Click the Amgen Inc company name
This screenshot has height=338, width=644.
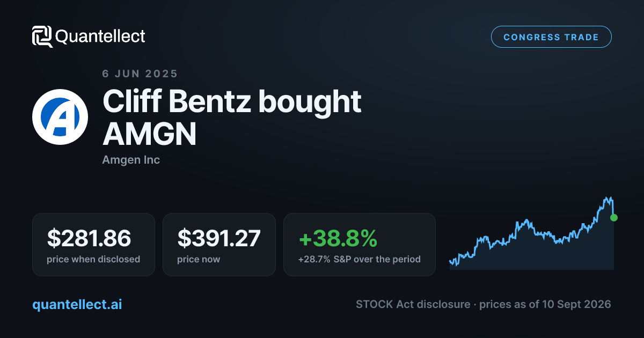pyautogui.click(x=131, y=160)
